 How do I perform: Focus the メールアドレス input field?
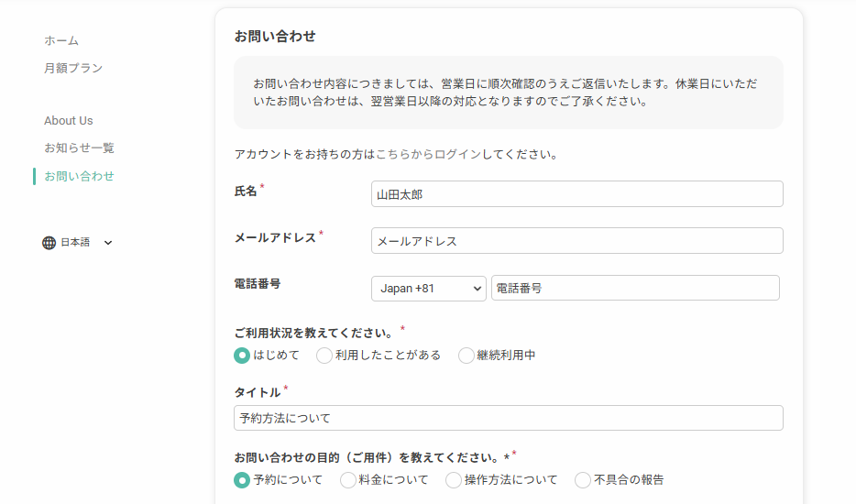576,241
